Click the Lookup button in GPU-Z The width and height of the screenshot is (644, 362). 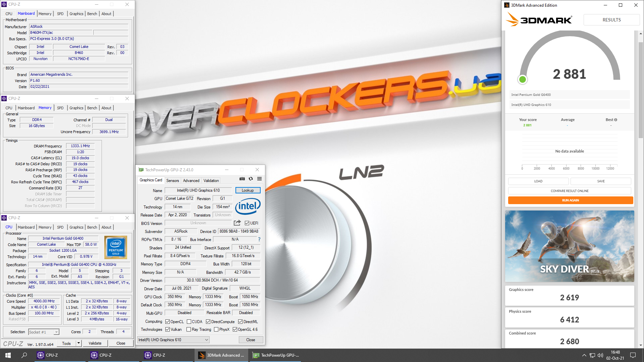point(248,190)
